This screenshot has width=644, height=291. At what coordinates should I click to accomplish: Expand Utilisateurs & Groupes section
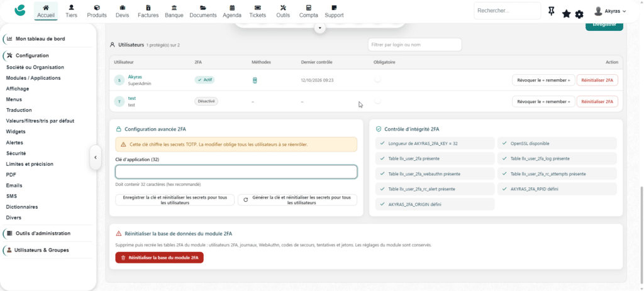(41, 250)
